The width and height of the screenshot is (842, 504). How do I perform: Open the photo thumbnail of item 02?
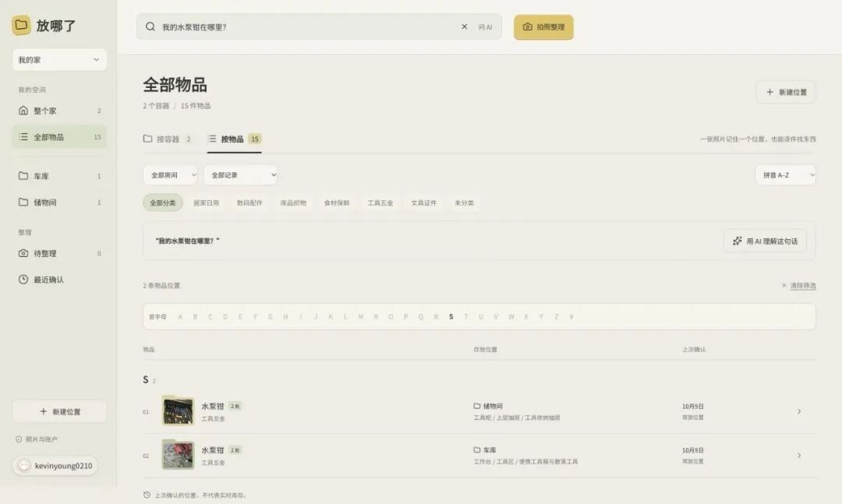(178, 455)
